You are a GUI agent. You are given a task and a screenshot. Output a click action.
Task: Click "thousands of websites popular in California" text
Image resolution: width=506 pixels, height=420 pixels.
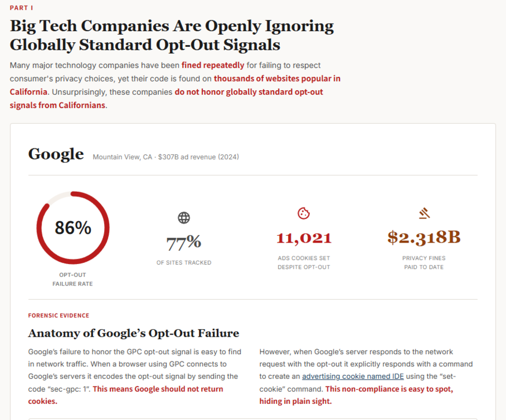(x=276, y=79)
